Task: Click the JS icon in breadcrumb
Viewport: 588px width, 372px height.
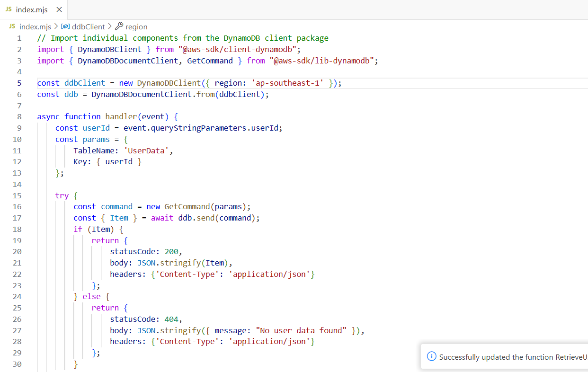Action: (12, 27)
